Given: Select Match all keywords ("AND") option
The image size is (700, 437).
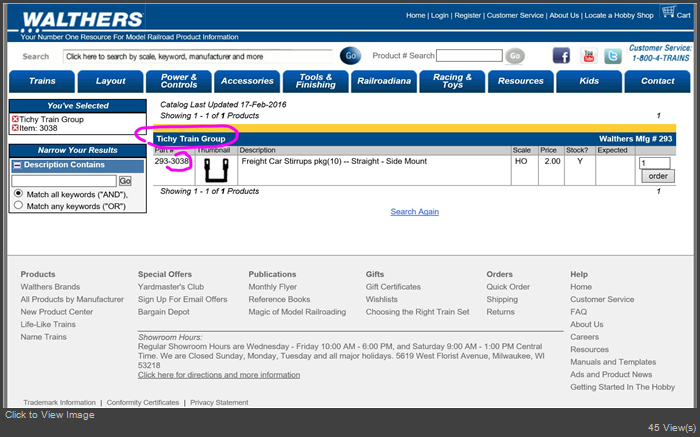Looking at the screenshot, I should coord(18,194).
